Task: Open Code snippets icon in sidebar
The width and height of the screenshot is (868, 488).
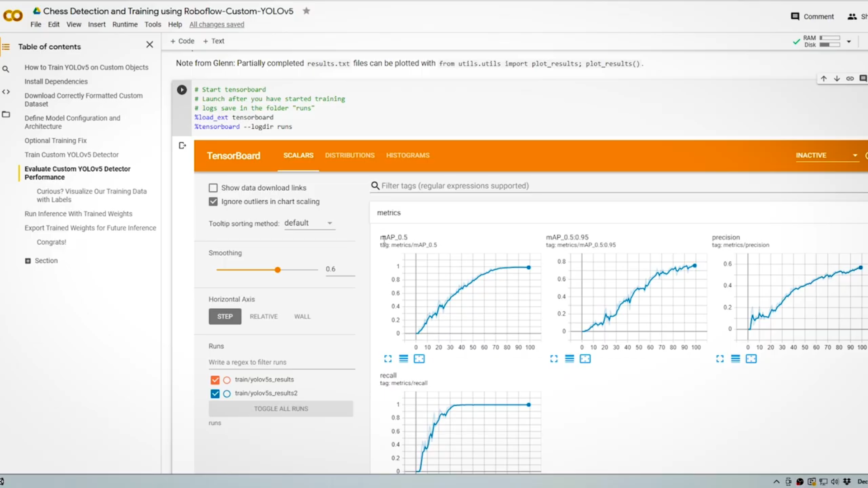Action: click(6, 92)
